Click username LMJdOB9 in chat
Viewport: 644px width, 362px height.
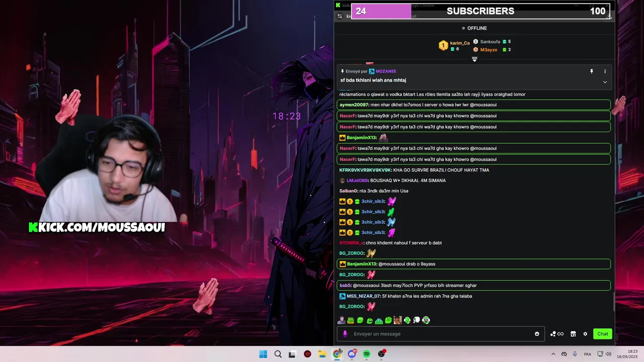[x=357, y=180]
